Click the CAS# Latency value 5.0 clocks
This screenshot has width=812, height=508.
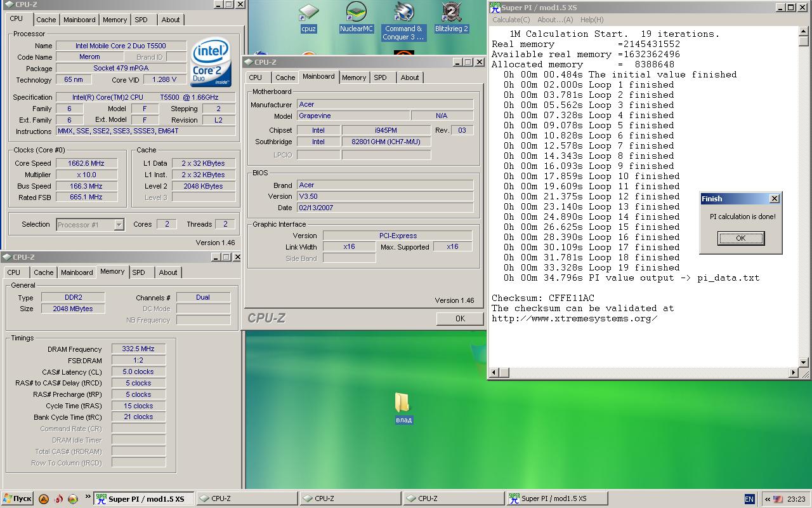coord(138,372)
